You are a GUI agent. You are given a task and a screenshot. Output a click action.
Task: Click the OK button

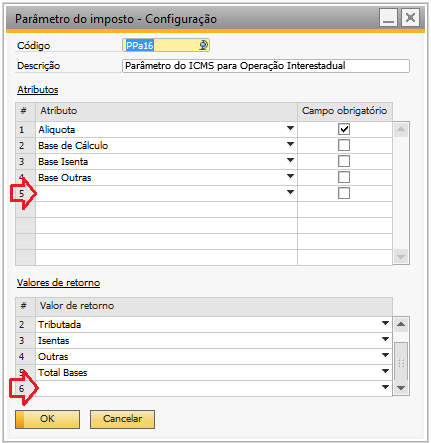[47, 419]
